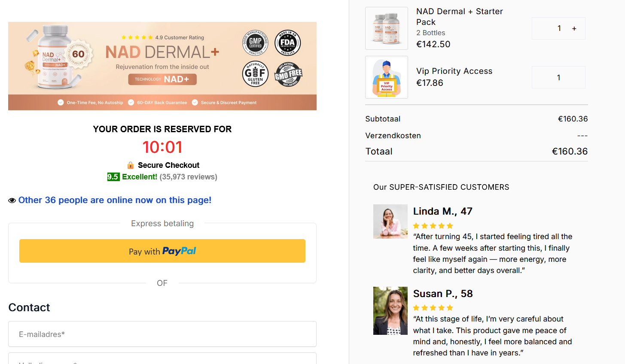The image size is (625, 364).
Task: Click Linda M.'s five-star rating
Action: [x=433, y=226]
